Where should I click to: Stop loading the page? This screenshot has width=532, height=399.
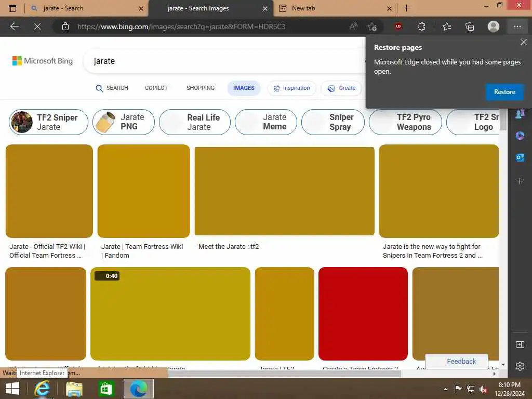click(37, 26)
